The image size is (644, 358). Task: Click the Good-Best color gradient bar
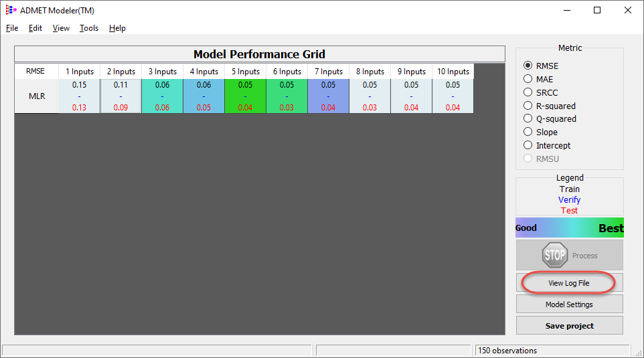(x=569, y=228)
